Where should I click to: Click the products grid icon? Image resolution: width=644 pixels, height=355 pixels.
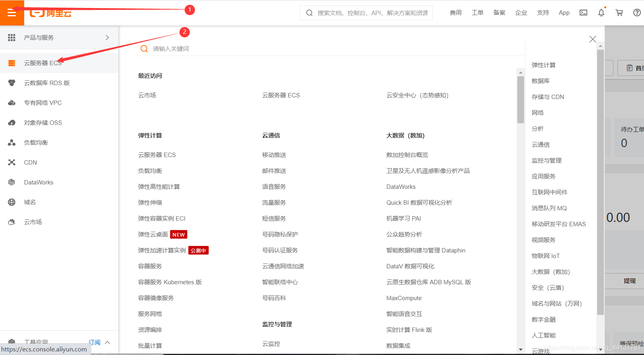click(x=12, y=37)
